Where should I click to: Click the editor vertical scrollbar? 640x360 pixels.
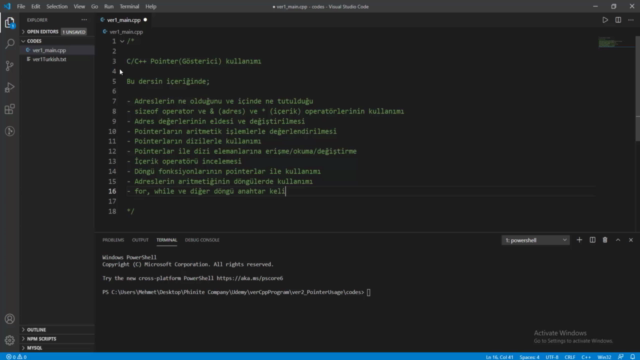[637, 89]
